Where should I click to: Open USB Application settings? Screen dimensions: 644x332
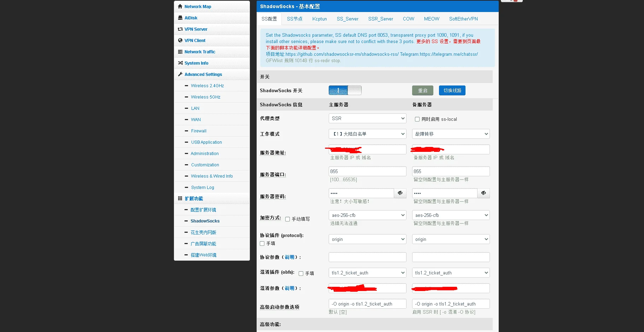(206, 142)
